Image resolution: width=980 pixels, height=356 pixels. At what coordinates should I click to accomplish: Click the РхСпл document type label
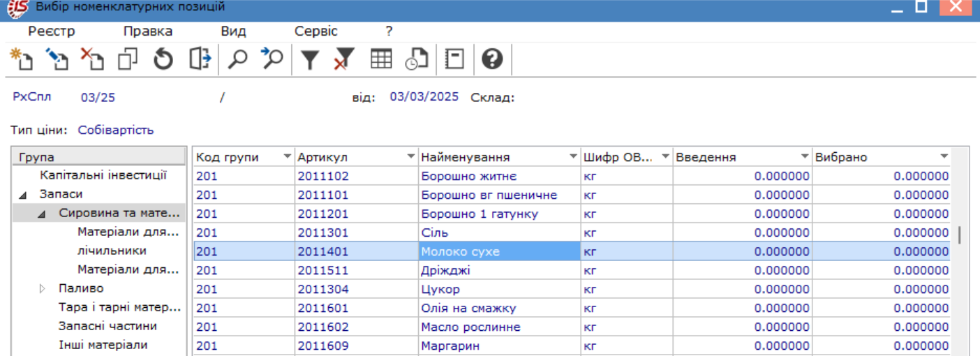tap(32, 96)
